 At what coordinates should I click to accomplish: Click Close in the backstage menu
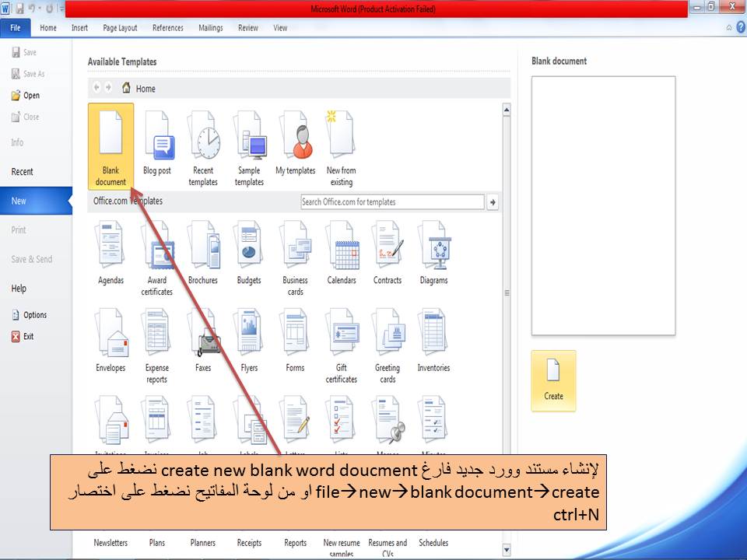point(25,117)
